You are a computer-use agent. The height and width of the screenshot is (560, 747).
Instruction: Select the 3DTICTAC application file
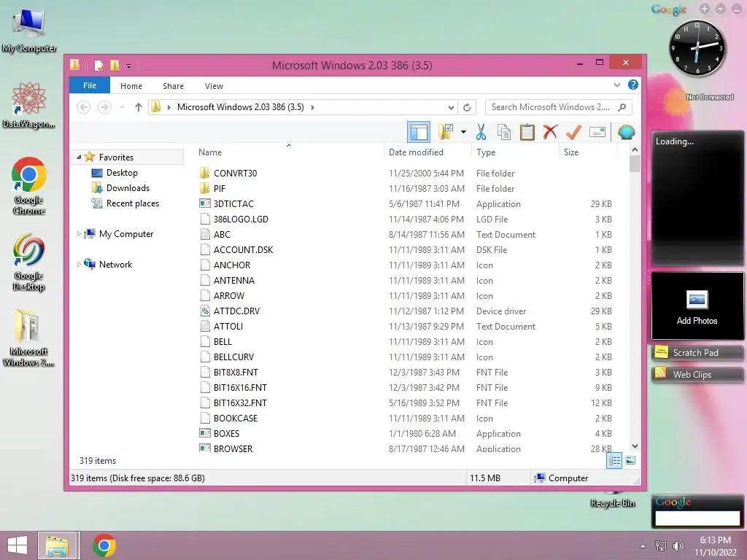coord(233,203)
